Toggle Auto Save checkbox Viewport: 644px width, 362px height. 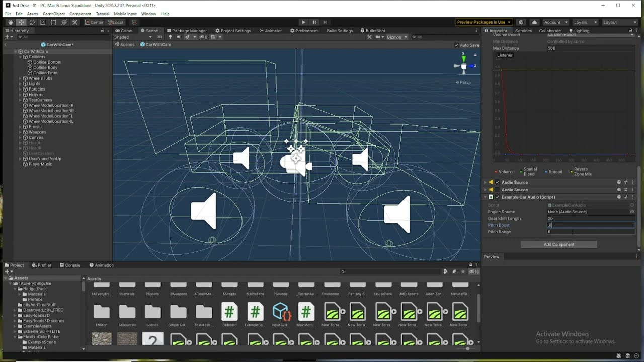(457, 45)
